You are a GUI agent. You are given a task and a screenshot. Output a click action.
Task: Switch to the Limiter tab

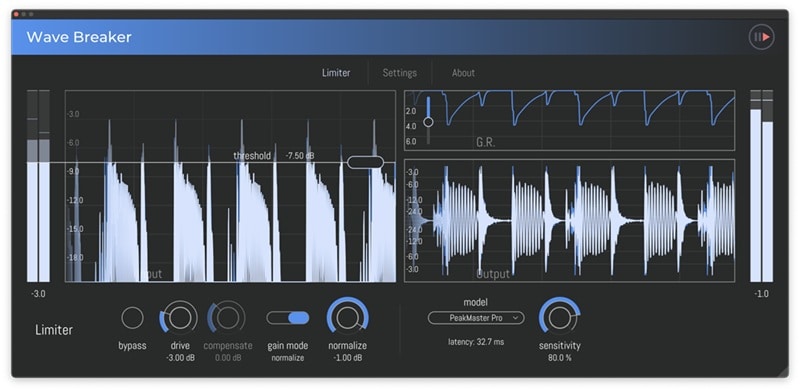[x=336, y=72]
